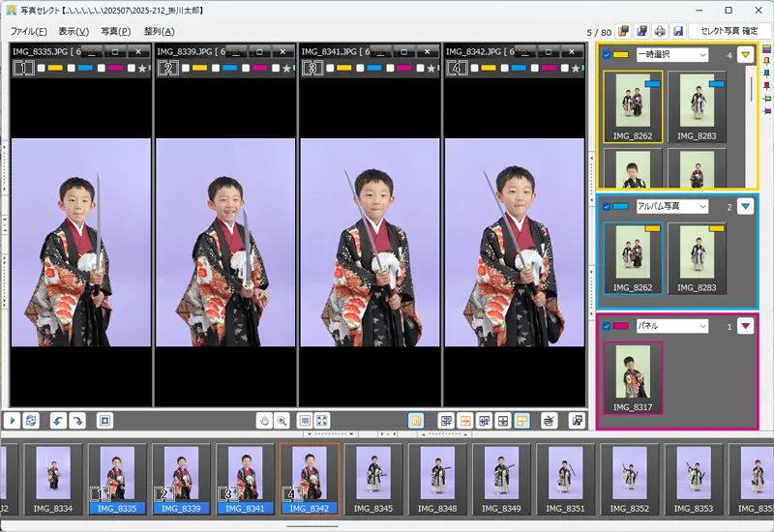
Task: Click the first colored-stack icon beside 5 / 80
Action: click(624, 31)
